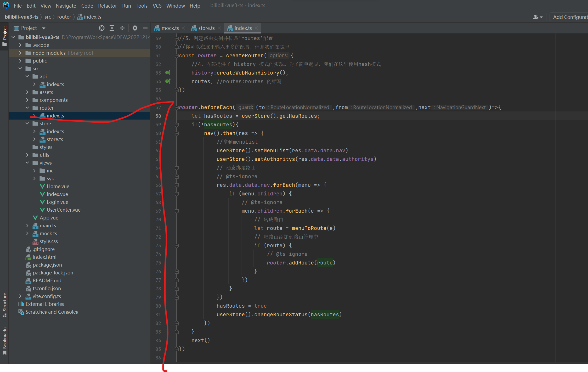Close the mock.ts tab

[183, 28]
